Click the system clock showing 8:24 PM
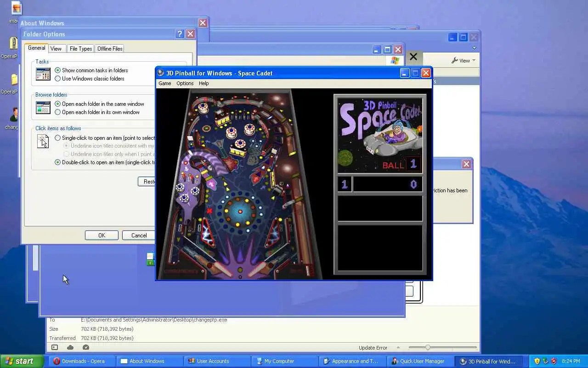Viewport: 588px width, 368px height. click(571, 361)
